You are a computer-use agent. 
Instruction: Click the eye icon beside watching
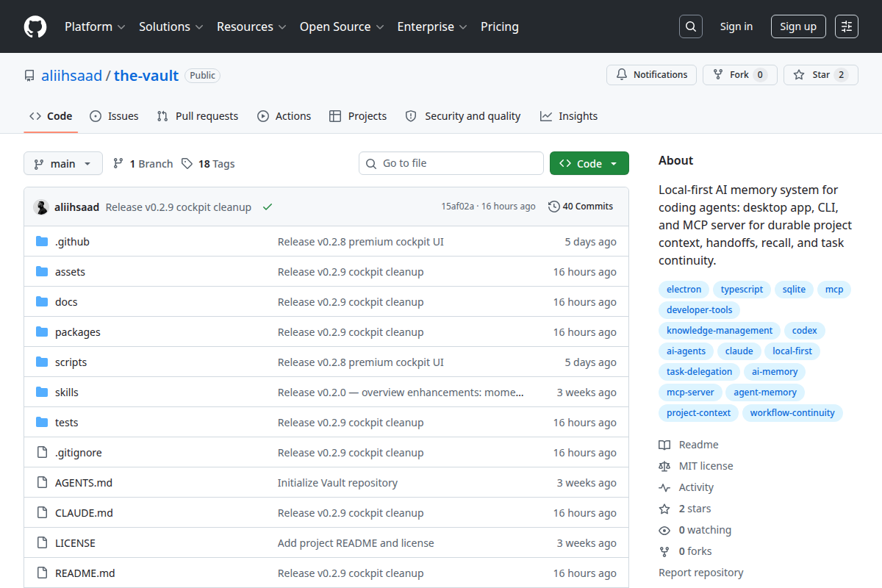[x=664, y=530]
